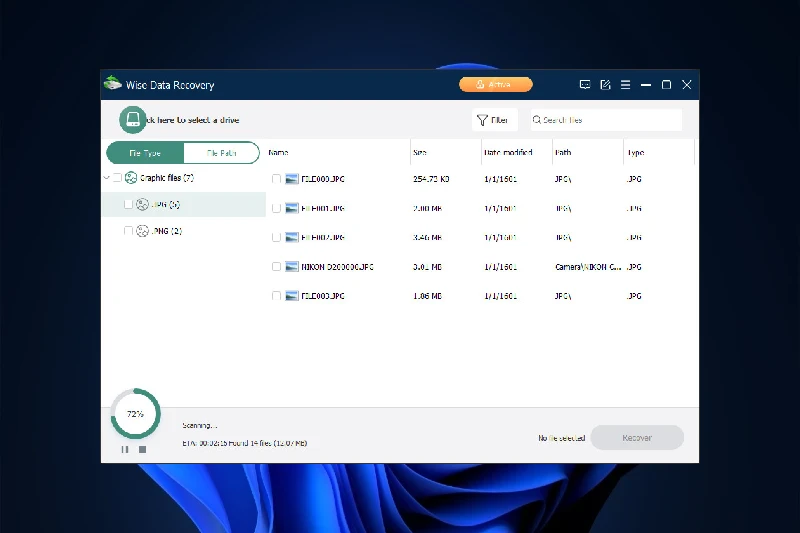
Task: Sort by the Type column header
Action: (x=636, y=153)
